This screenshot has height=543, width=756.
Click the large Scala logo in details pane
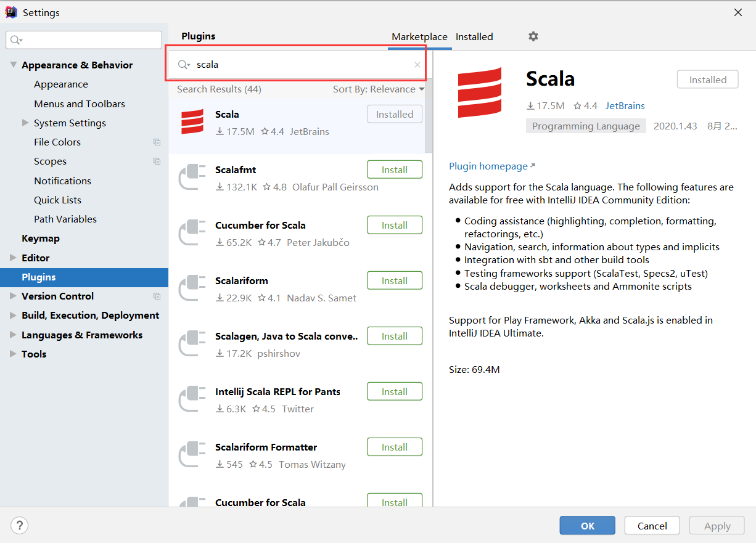point(480,92)
